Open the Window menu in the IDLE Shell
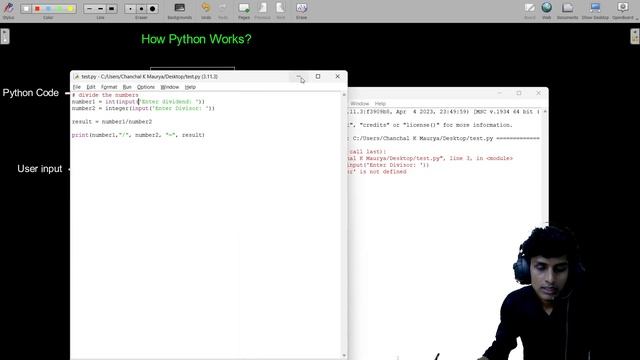640x360 pixels. coord(360,104)
